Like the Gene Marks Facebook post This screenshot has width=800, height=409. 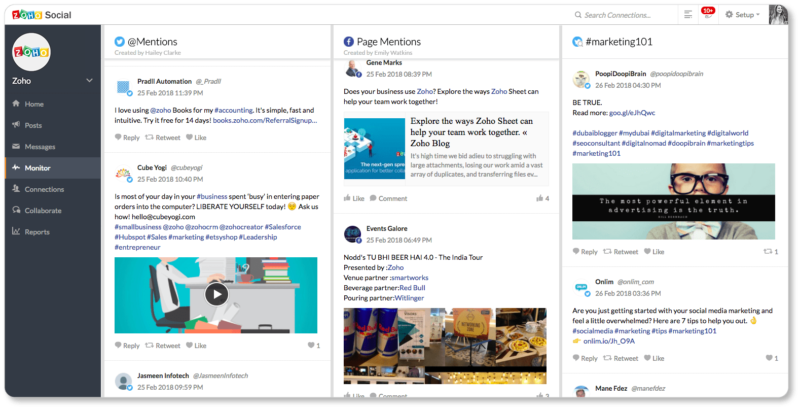click(x=353, y=198)
